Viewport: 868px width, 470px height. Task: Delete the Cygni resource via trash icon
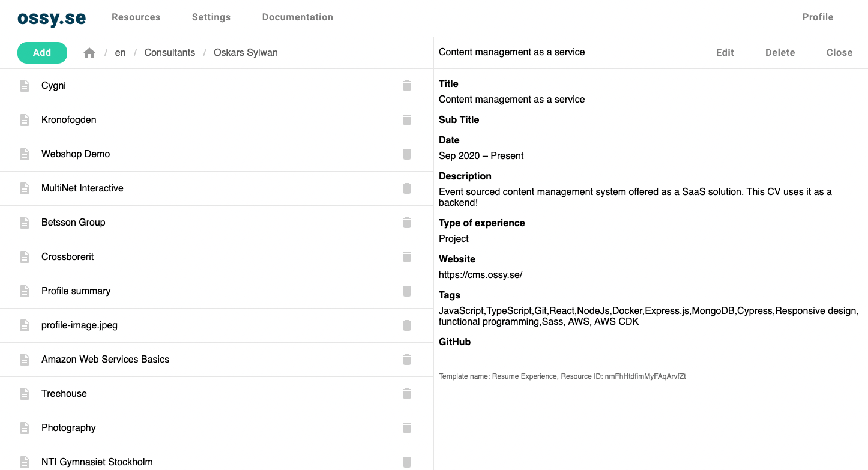tap(407, 86)
